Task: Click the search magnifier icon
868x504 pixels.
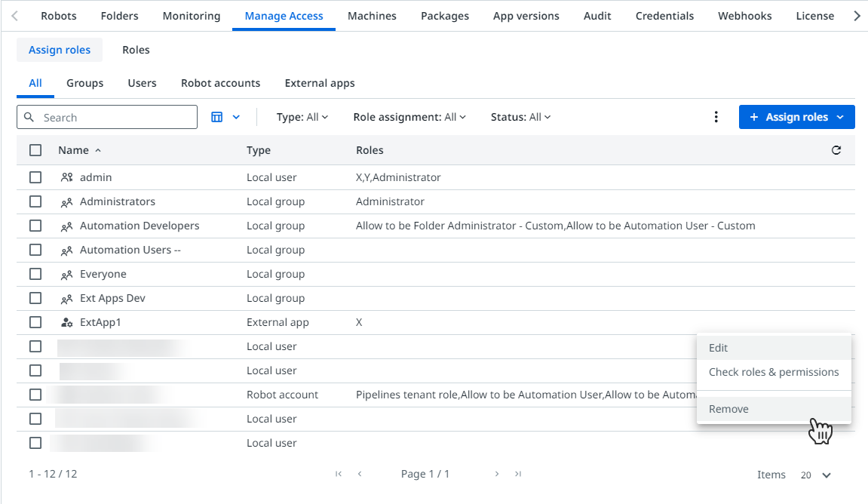Action: (29, 117)
